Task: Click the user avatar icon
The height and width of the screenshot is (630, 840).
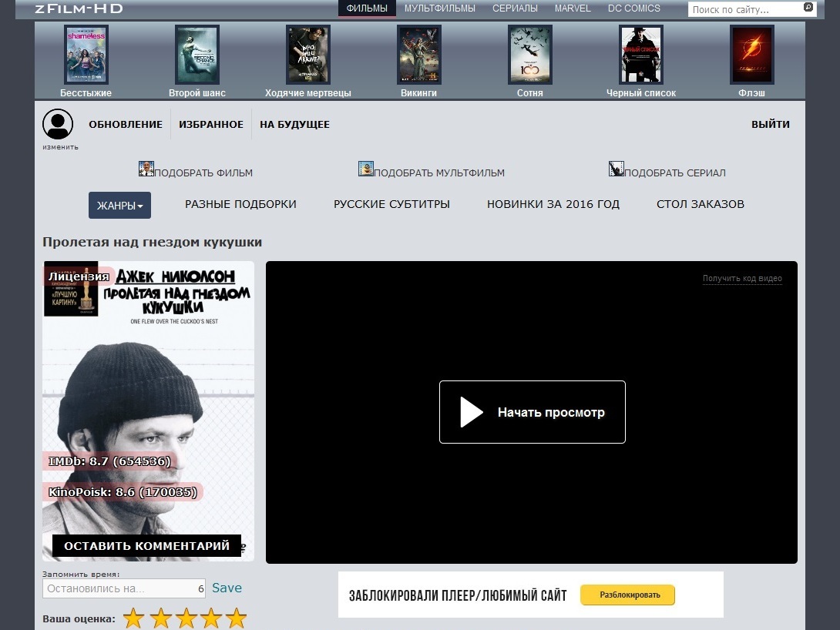Action: point(58,124)
